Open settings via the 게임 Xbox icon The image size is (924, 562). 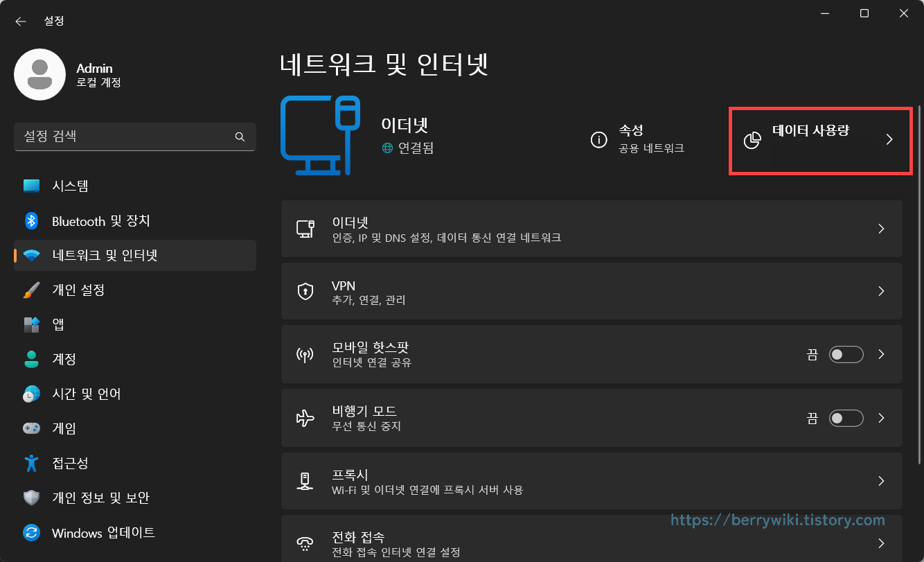point(30,428)
